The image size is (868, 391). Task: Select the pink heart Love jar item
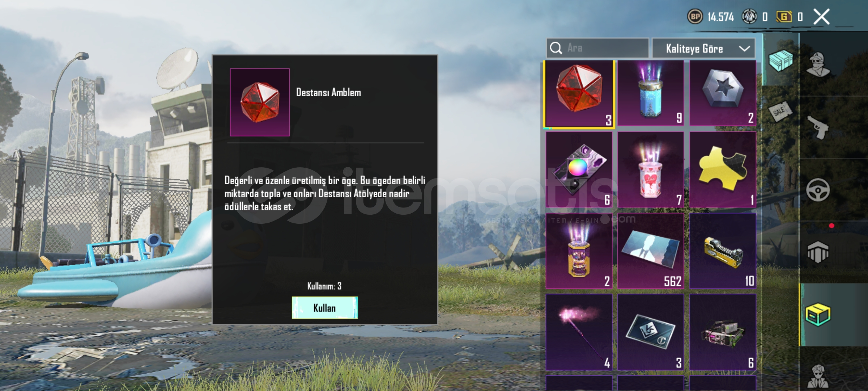(x=651, y=169)
